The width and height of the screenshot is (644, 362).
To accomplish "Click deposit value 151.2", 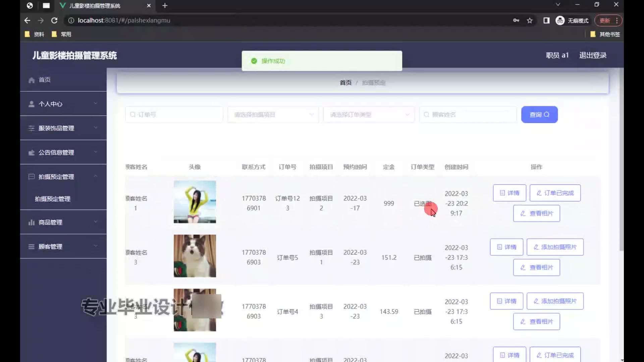I will (x=389, y=257).
